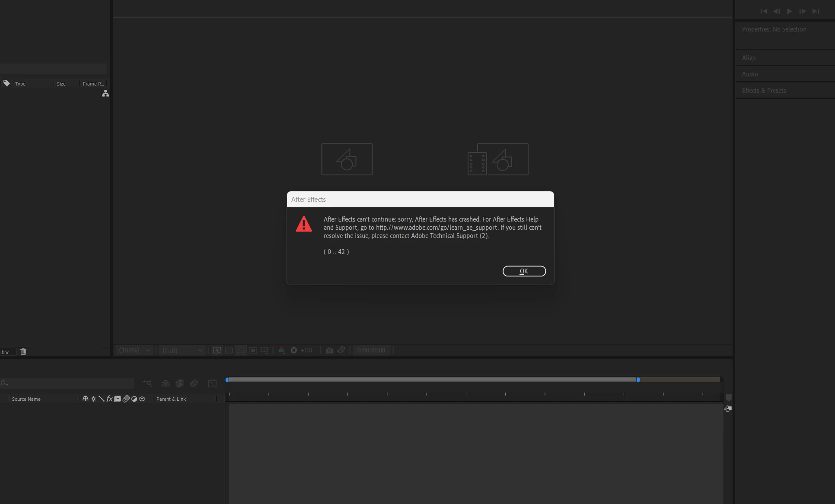This screenshot has width=835, height=504.
Task: Click the Reset Exposure aperture icon
Action: [294, 350]
